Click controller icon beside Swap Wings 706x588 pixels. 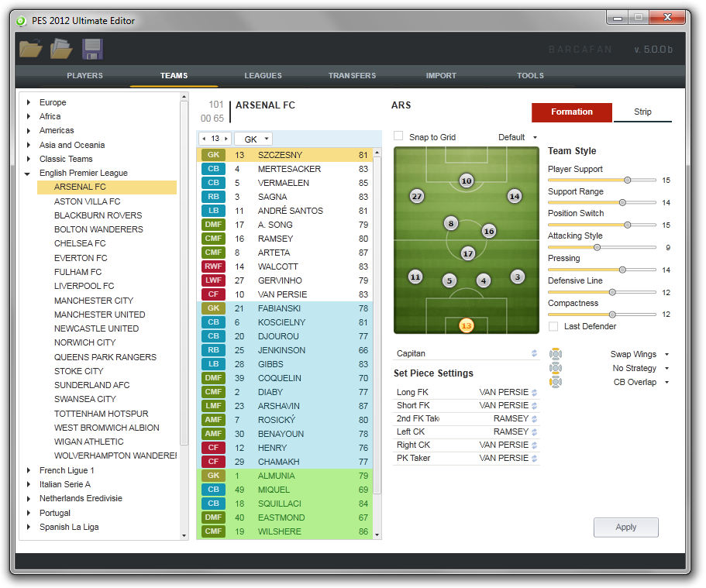tap(556, 354)
